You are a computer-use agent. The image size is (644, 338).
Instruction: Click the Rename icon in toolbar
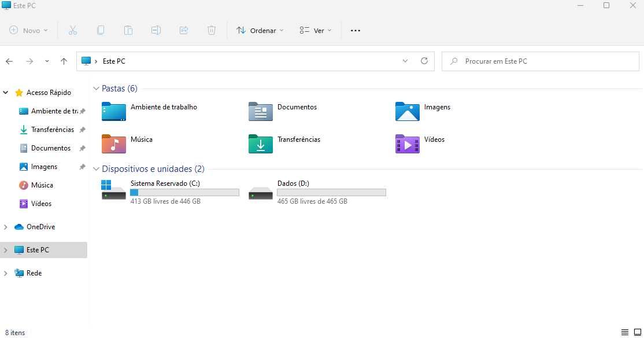point(156,31)
